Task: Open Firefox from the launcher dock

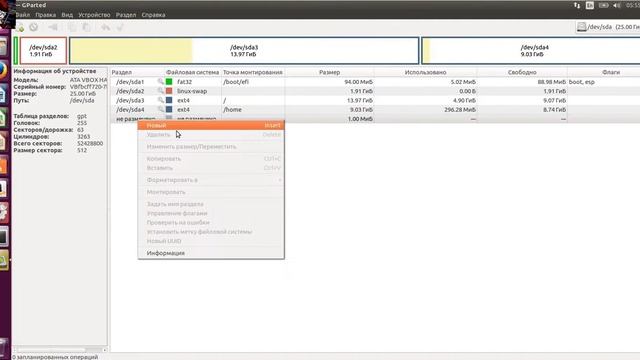Action: (x=3, y=70)
